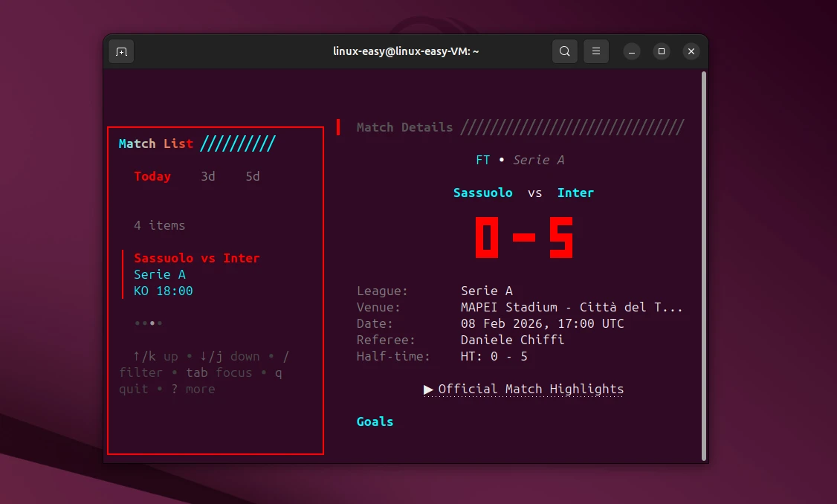Expand the Goals section
Viewport: 837px width, 504px height.
coord(374,421)
